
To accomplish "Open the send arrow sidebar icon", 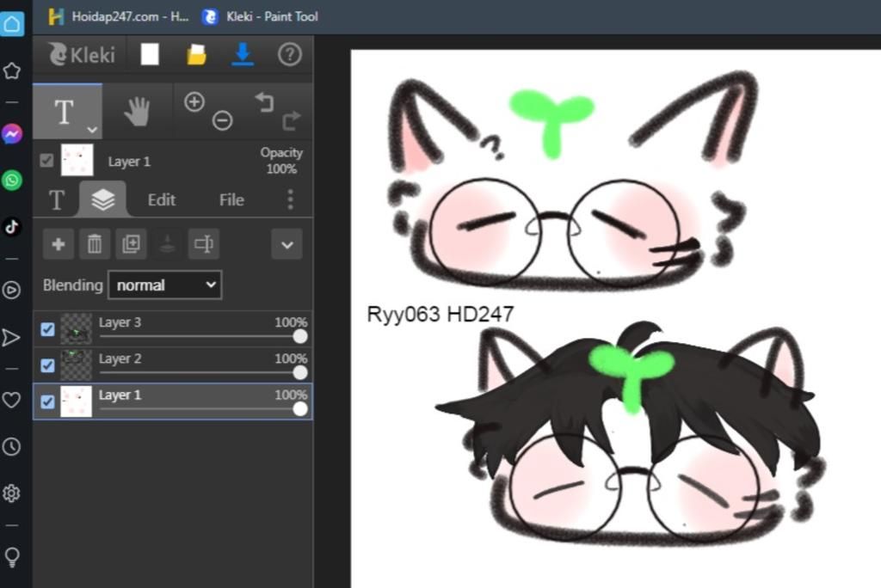I will (x=10, y=338).
